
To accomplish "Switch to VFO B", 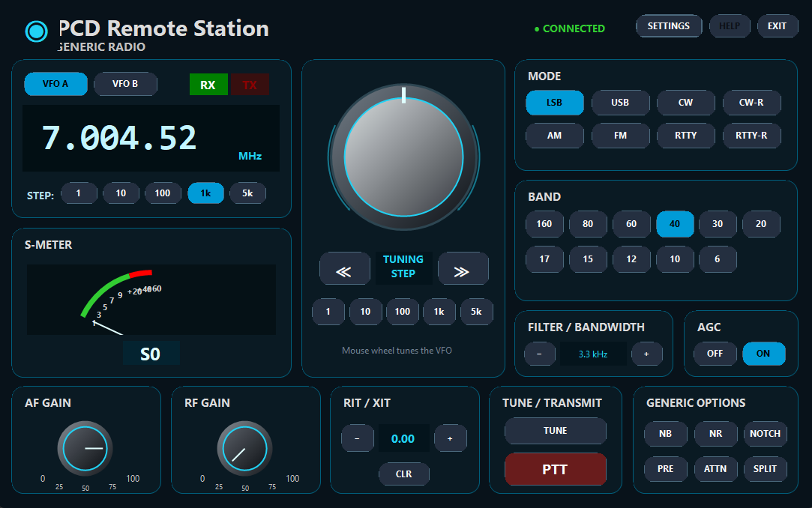I will pos(125,84).
